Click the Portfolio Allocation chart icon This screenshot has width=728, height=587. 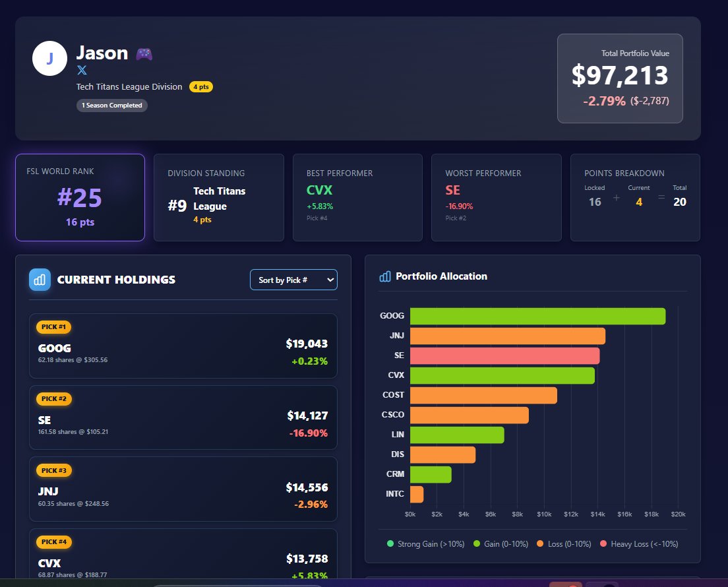[x=384, y=276]
